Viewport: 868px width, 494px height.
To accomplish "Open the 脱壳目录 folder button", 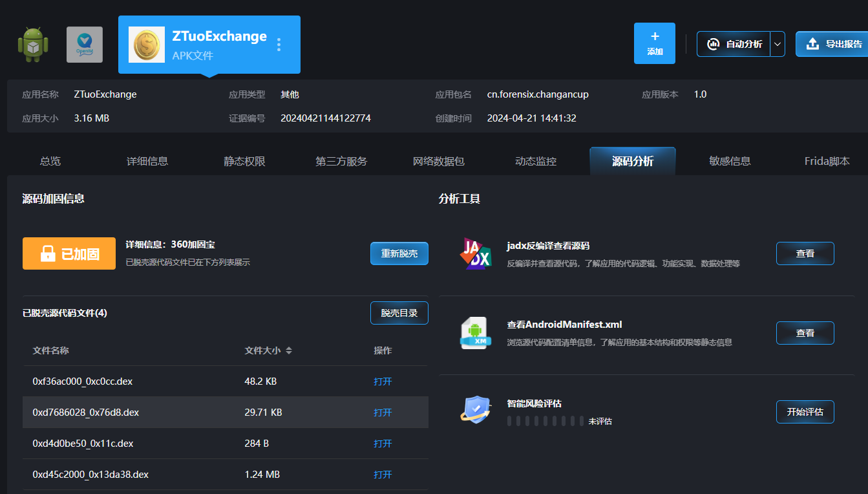I will click(399, 313).
